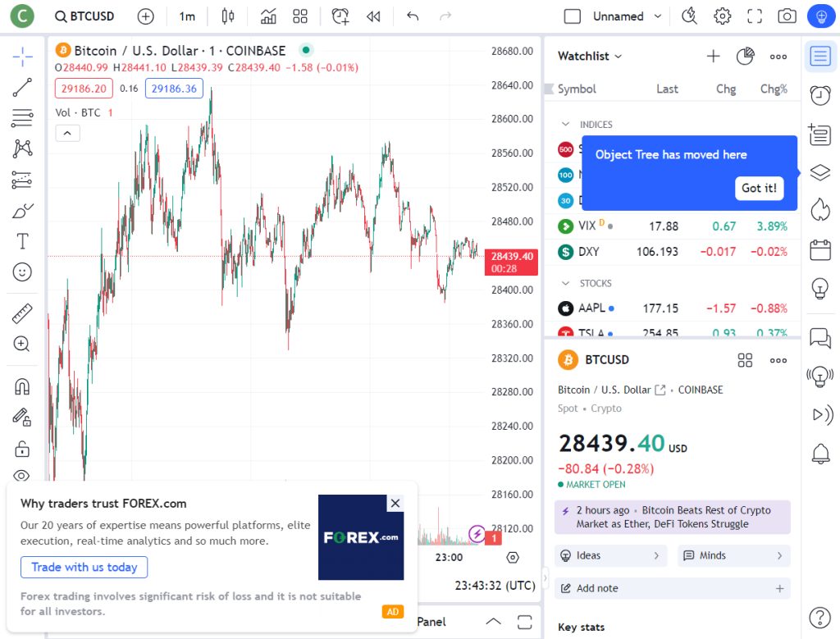
Task: Click the Got it! button
Action: [x=759, y=188]
